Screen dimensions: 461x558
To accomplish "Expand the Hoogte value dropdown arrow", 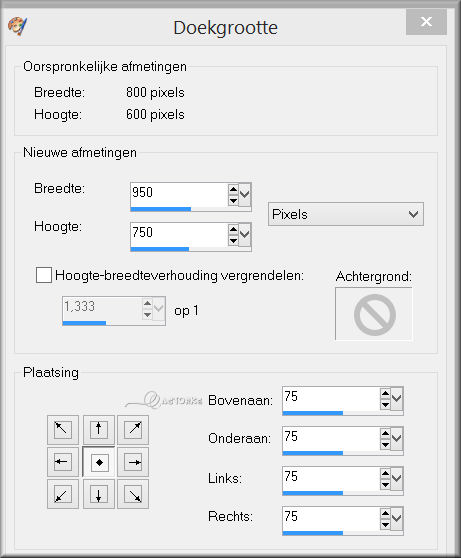I will pos(245,234).
